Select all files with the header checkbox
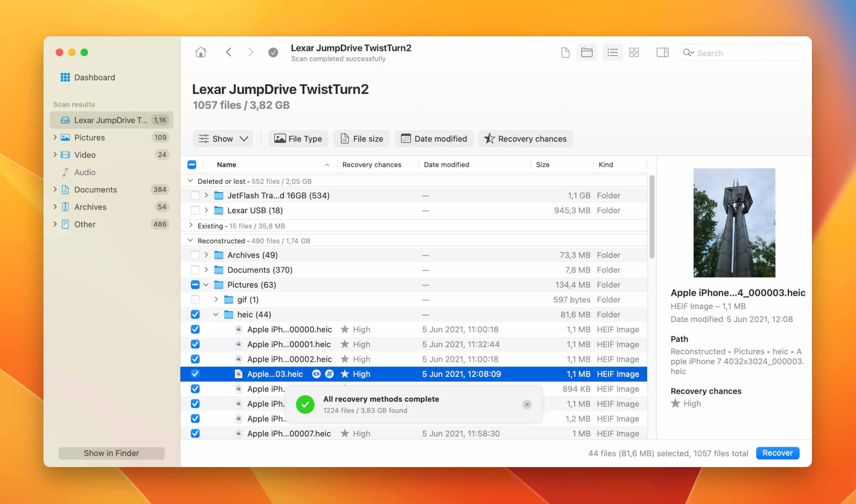856x504 pixels. pyautogui.click(x=192, y=164)
